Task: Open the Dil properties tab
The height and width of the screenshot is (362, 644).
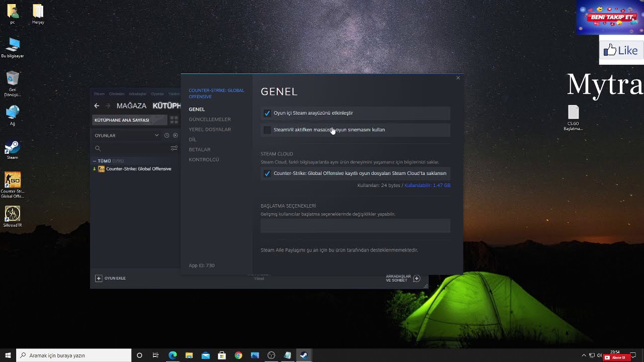Action: (x=192, y=139)
